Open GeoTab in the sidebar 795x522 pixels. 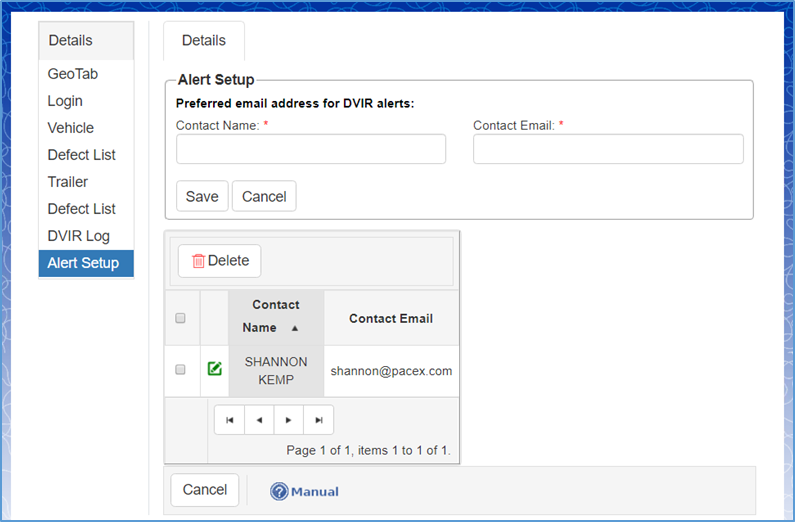point(73,74)
